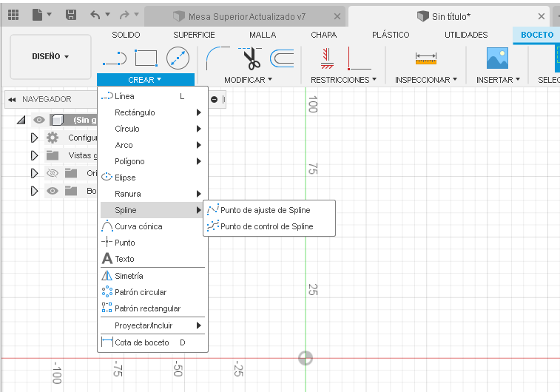Expand the Redo history dropdown arrow

136,15
